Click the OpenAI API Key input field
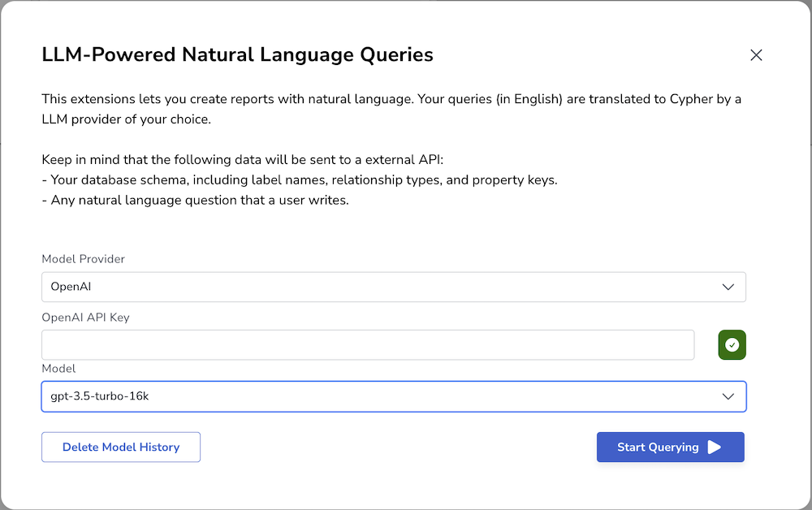The width and height of the screenshot is (812, 510). (368, 345)
